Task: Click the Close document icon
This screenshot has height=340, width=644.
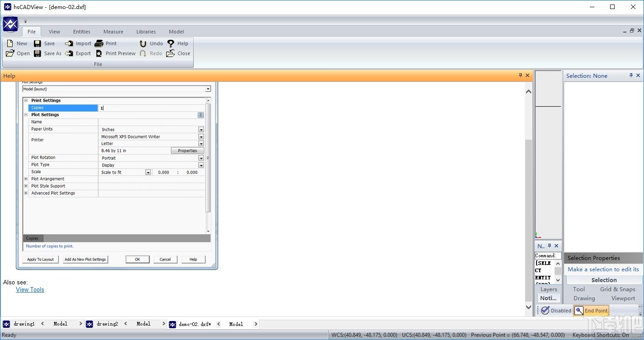Action: click(x=170, y=53)
